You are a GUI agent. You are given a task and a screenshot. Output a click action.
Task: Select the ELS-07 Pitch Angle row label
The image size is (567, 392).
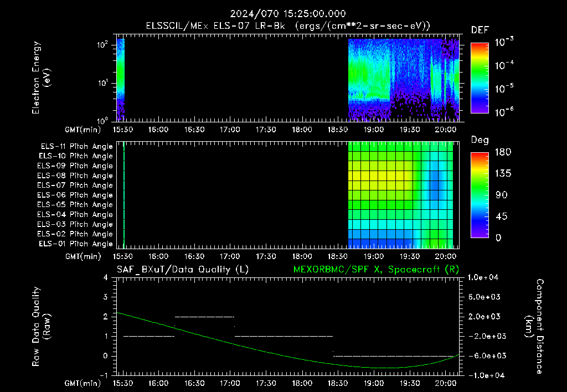click(75, 185)
